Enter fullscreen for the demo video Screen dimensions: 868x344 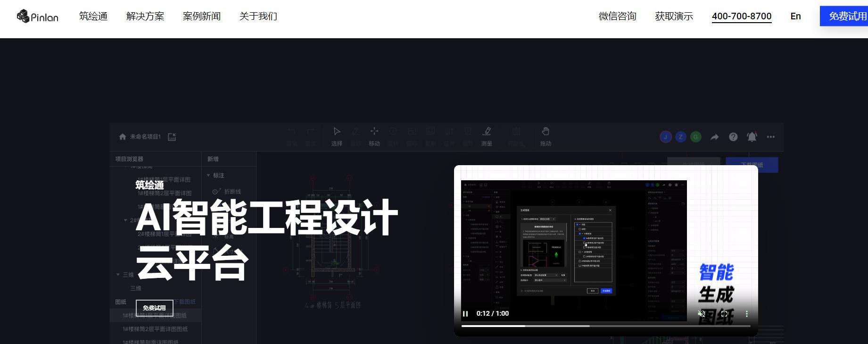coord(724,314)
